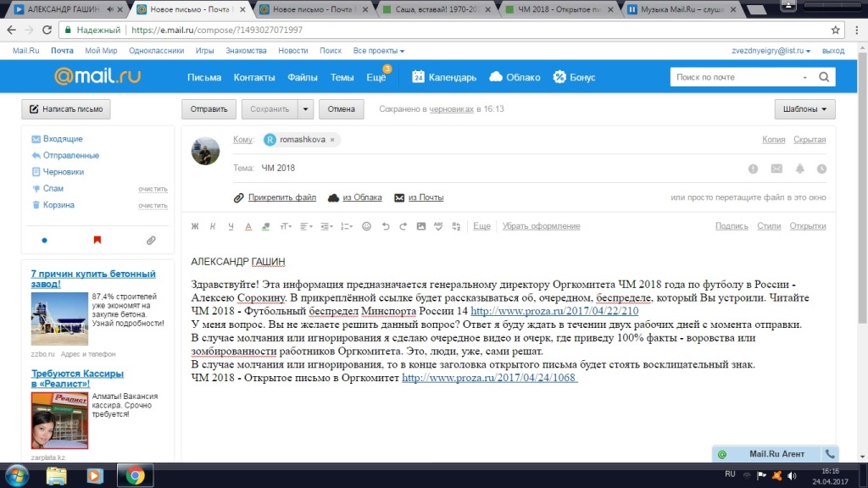Empty the Спам folder with очистить
The height and width of the screenshot is (488, 868).
[x=153, y=189]
